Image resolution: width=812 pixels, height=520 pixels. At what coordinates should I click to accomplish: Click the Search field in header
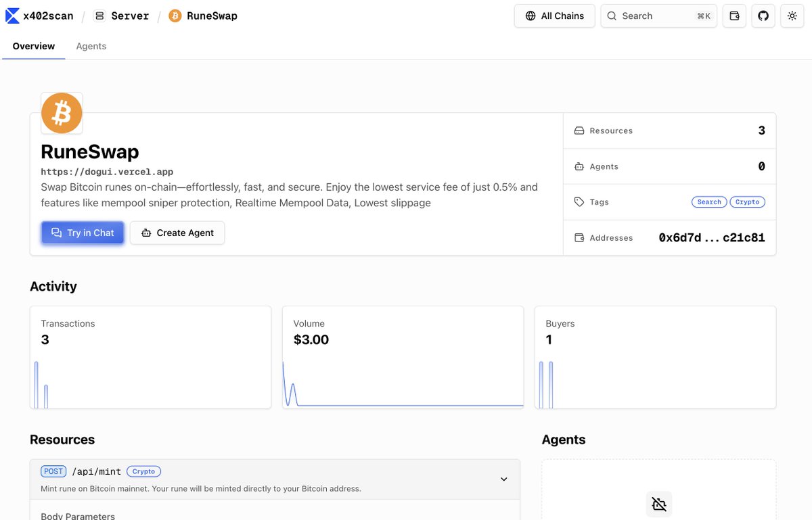[x=658, y=16]
